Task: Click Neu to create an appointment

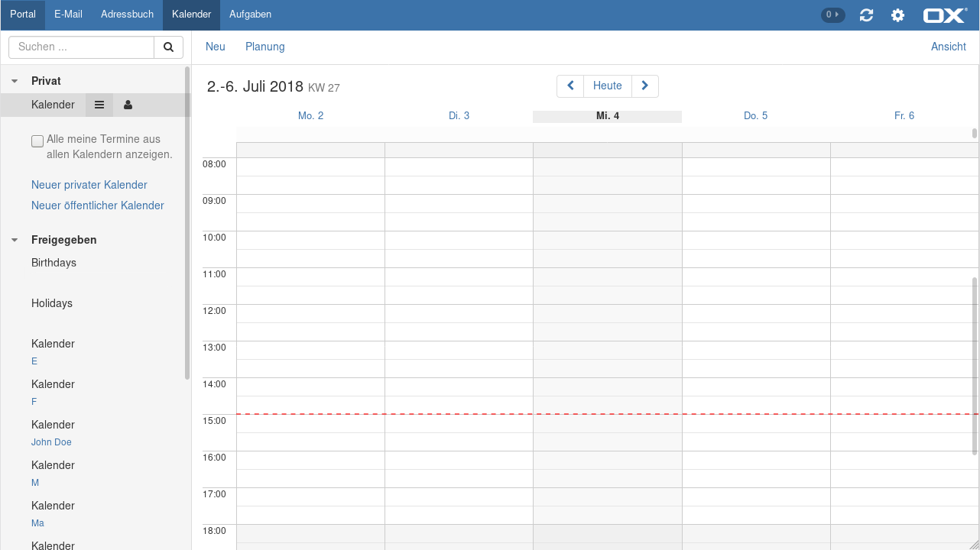Action: click(x=216, y=47)
